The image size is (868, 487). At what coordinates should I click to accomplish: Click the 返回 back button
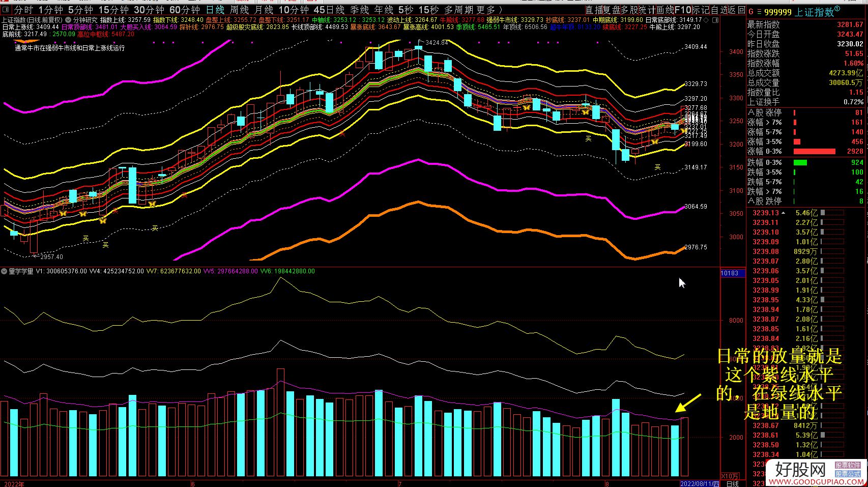[x=737, y=10]
